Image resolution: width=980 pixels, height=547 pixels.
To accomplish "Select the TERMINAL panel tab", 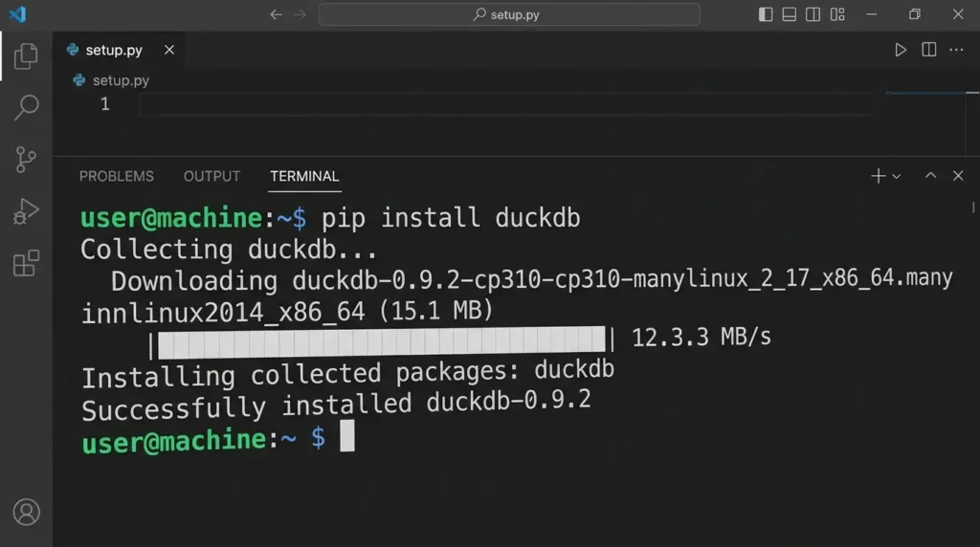I will (304, 176).
